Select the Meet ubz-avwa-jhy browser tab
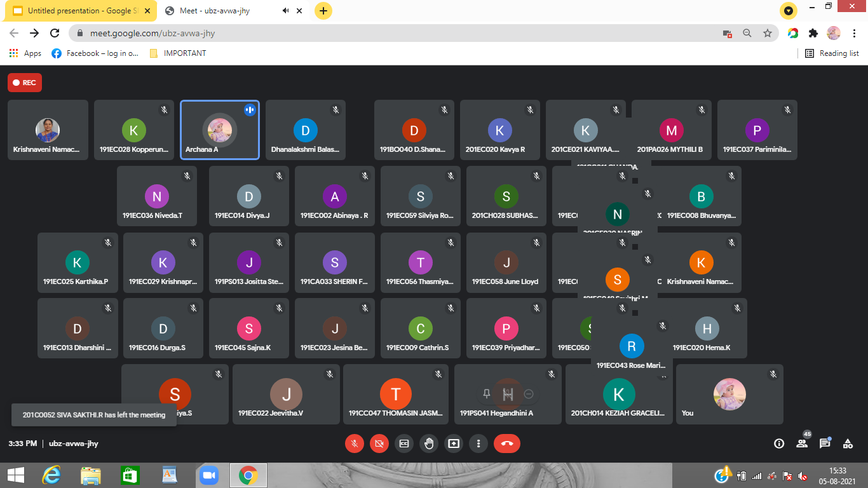The width and height of the screenshot is (868, 488). click(x=222, y=11)
